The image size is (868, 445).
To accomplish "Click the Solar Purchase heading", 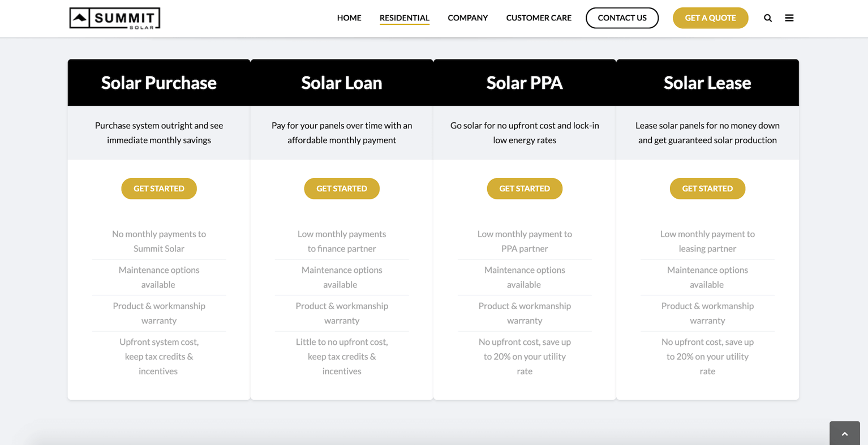I will [x=159, y=83].
